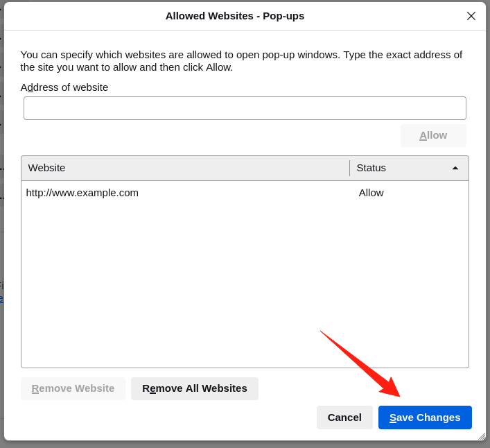Cancel the pop-up exceptions dialog
Viewport: 490px width, 448px height.
344,417
